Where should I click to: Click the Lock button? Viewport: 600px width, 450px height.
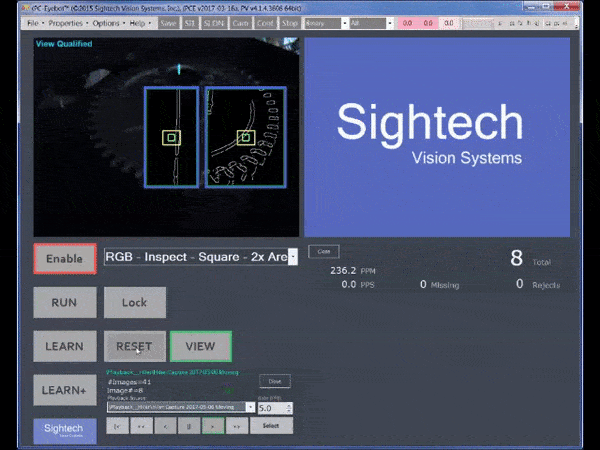135,302
